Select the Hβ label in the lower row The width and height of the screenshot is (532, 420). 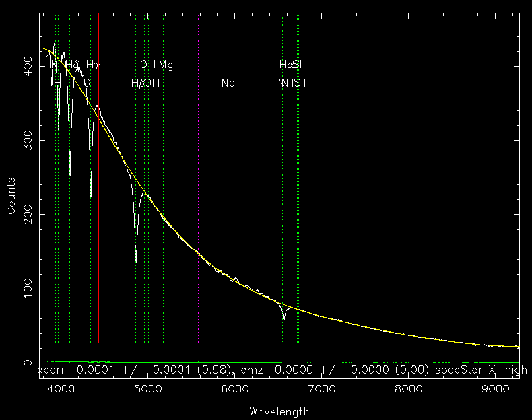137,83
